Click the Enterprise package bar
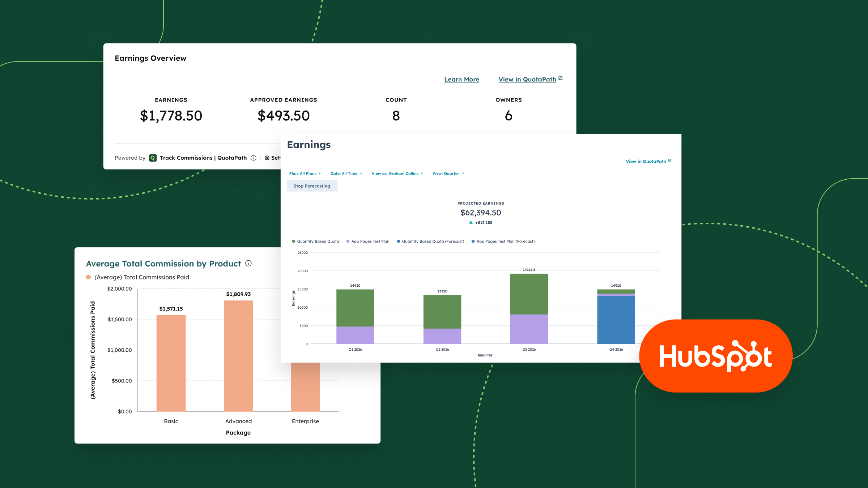868x488 pixels. (x=305, y=387)
